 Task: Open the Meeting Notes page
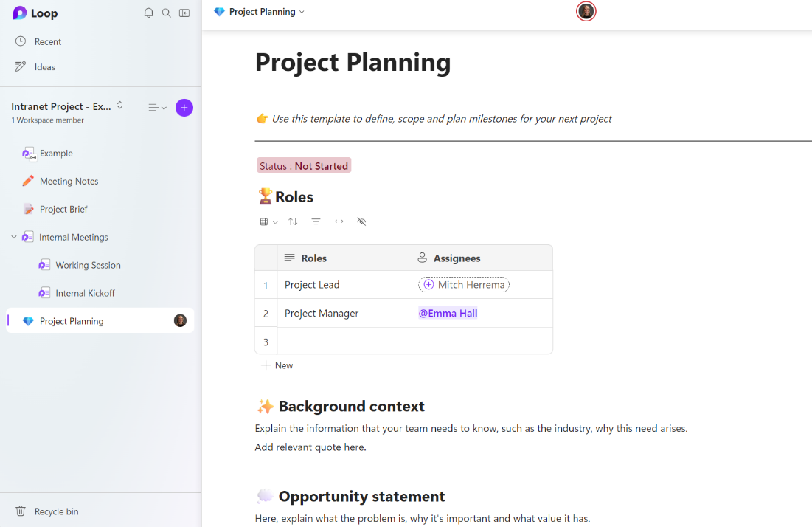69,182
